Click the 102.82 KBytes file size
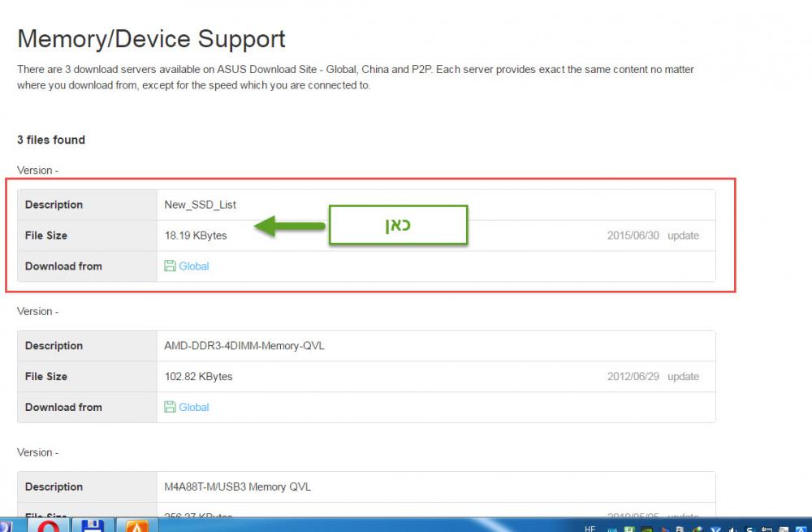 [198, 377]
